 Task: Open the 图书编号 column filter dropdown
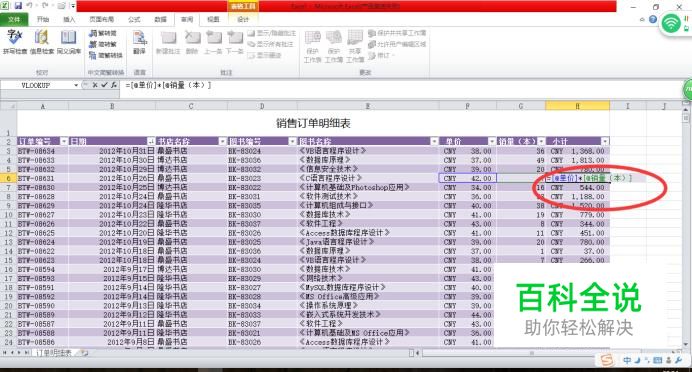tap(292, 141)
